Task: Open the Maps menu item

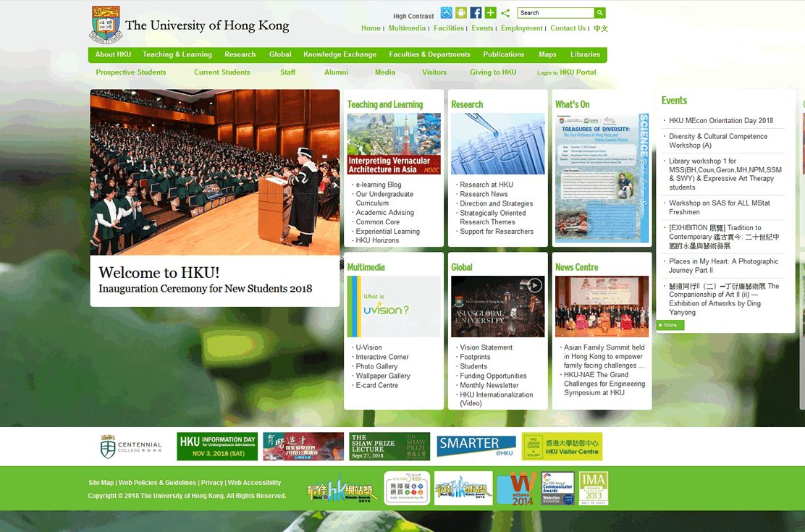Action: click(x=547, y=54)
